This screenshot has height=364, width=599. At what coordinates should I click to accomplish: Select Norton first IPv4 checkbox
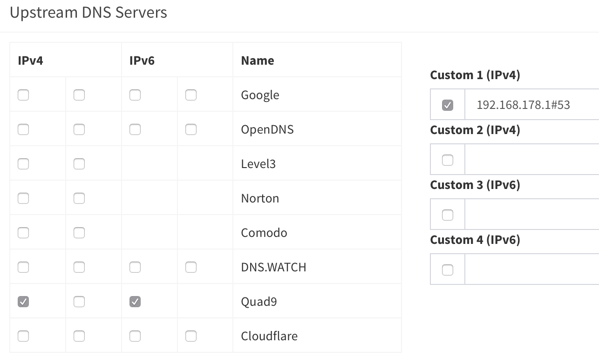[23, 198]
